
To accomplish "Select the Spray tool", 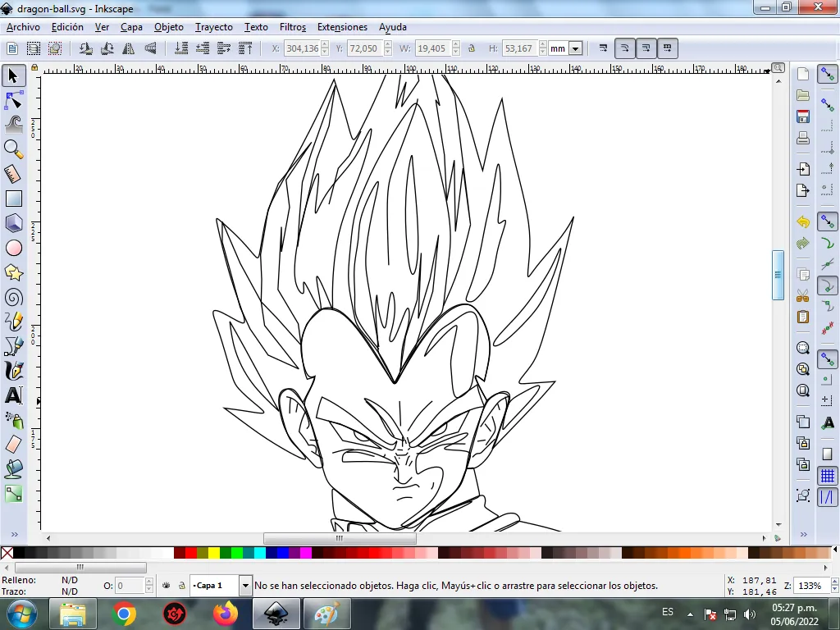I will click(x=13, y=421).
